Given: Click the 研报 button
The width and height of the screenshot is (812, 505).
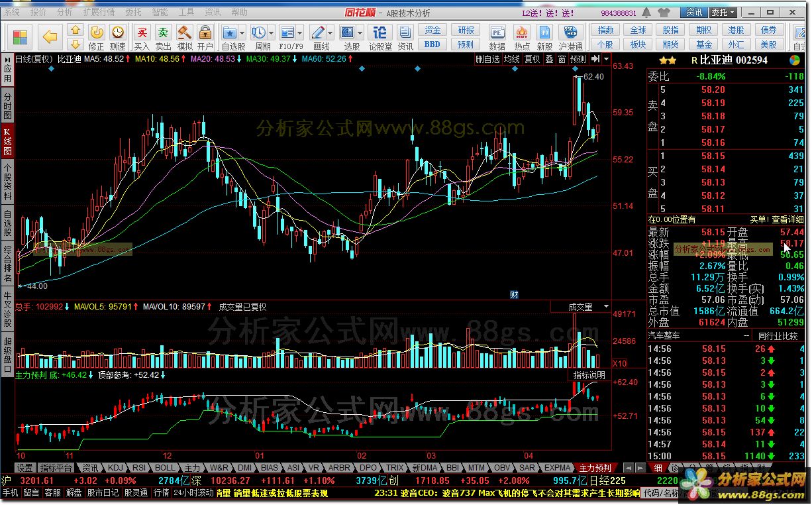Looking at the screenshot, I should 466,30.
